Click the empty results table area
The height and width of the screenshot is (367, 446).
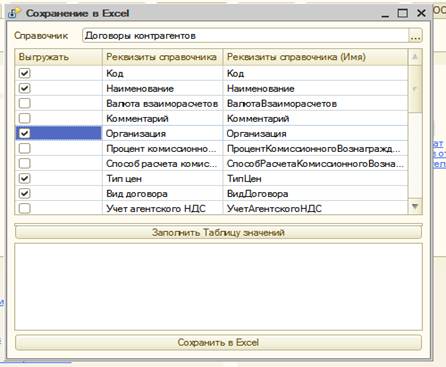(x=218, y=287)
